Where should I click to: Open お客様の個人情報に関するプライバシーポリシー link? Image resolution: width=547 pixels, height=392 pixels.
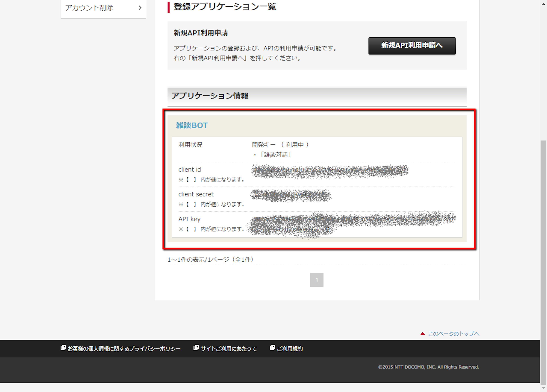[x=124, y=349]
